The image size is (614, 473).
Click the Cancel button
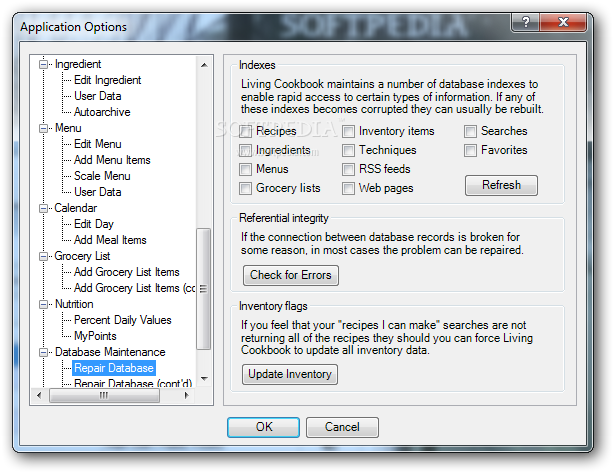[342, 427]
